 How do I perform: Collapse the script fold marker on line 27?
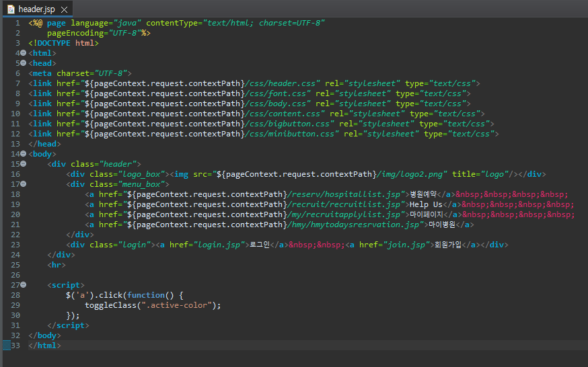(24, 284)
